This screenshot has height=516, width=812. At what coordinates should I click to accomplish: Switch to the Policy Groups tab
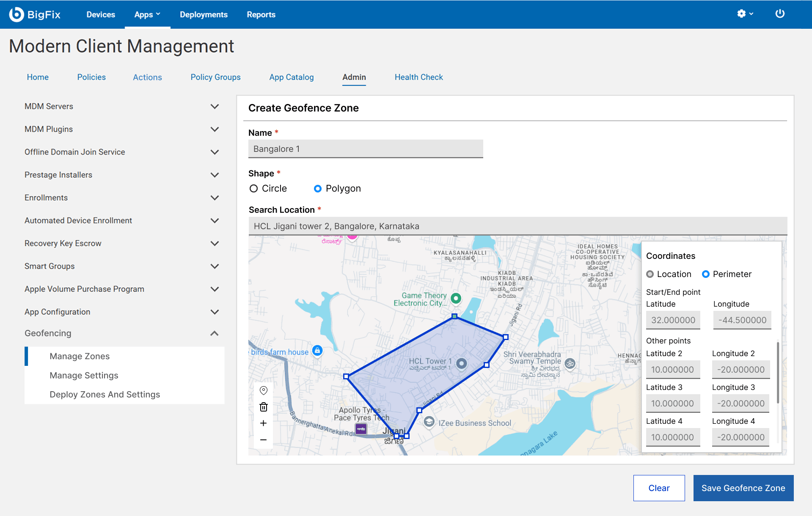[x=215, y=77]
